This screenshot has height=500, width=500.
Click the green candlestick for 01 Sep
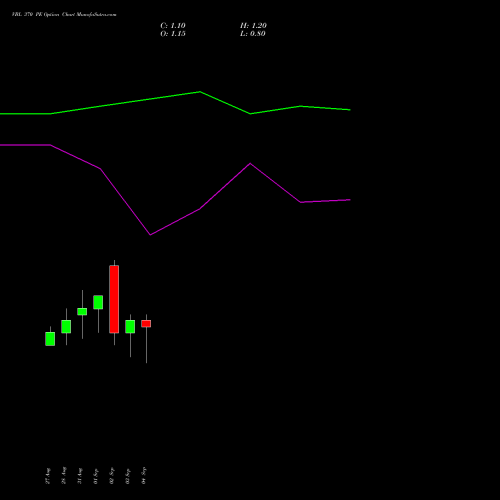pyautogui.click(x=98, y=302)
